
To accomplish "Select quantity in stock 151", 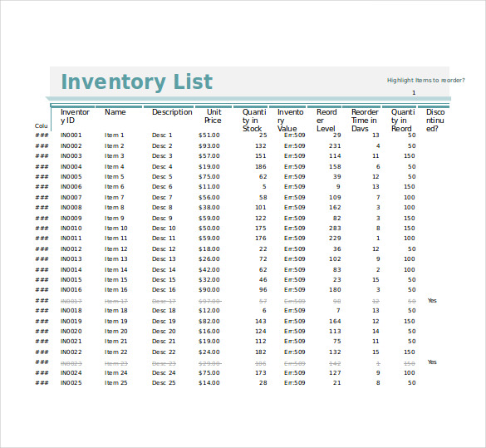I will (261, 156).
